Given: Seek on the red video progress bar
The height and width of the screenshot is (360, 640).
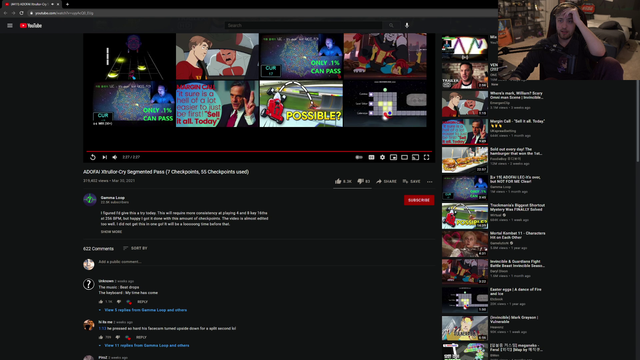Looking at the screenshot, I should [x=259, y=151].
